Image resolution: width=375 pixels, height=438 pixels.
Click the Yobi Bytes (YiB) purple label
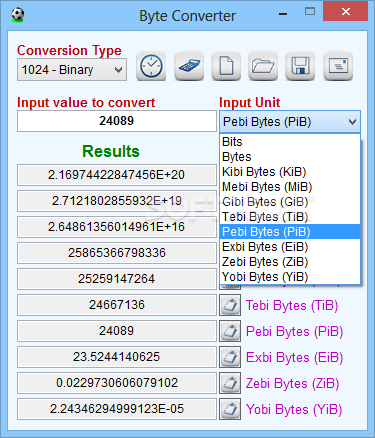(x=294, y=409)
